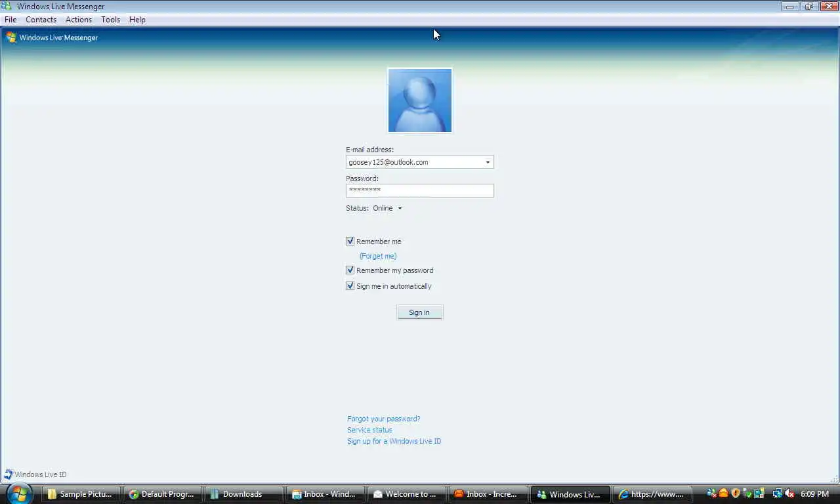This screenshot has width=840, height=504.
Task: Click the Messenger icon in the title bar
Action: [7, 6]
